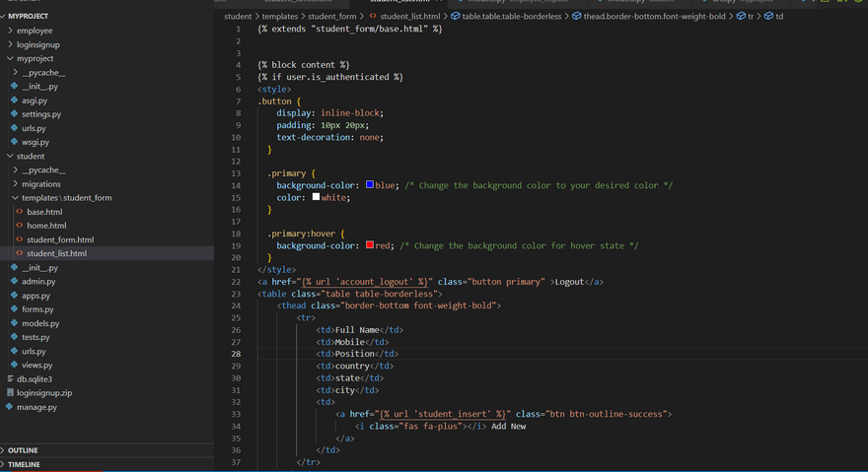Click the HTML icon beside home.html
868x472 pixels.
pos(20,226)
